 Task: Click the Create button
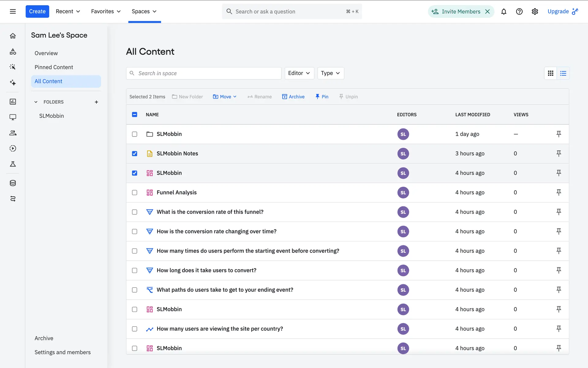click(x=37, y=12)
